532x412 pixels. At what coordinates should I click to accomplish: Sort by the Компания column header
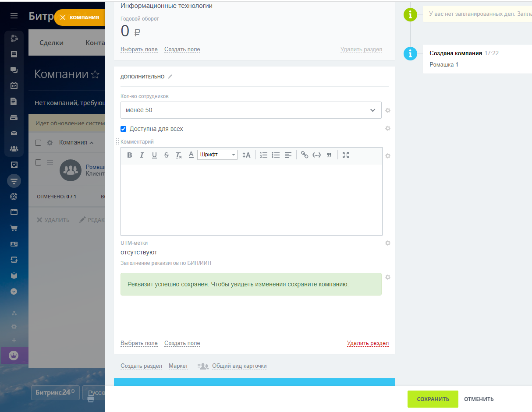[x=76, y=142]
